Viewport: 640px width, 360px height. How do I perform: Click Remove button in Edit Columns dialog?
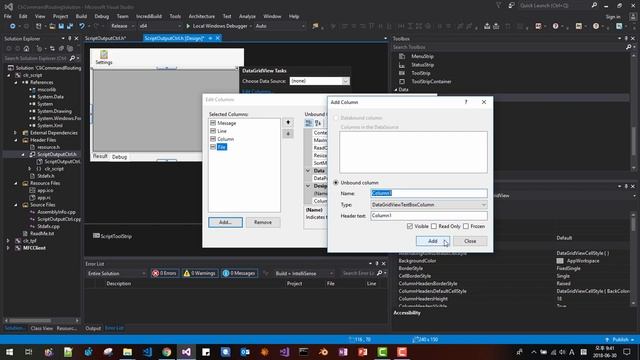click(x=263, y=222)
